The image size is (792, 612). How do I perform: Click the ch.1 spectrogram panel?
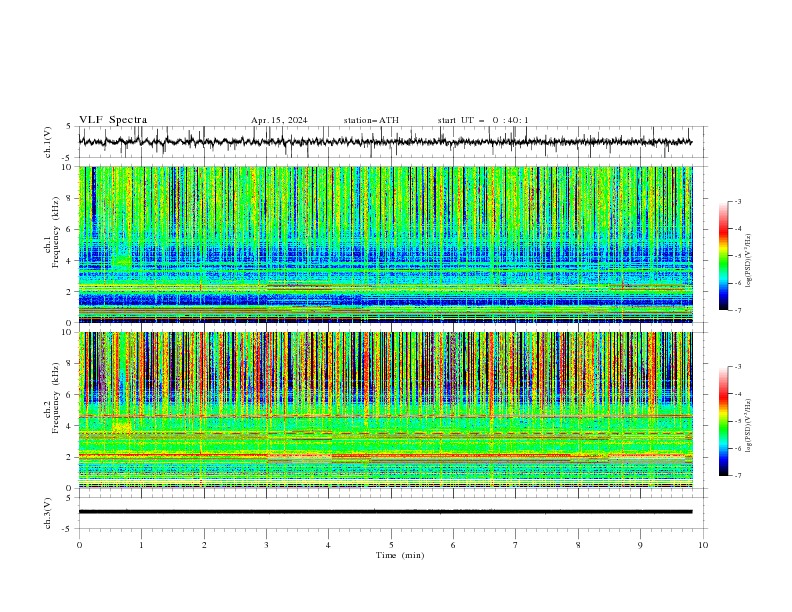(386, 244)
